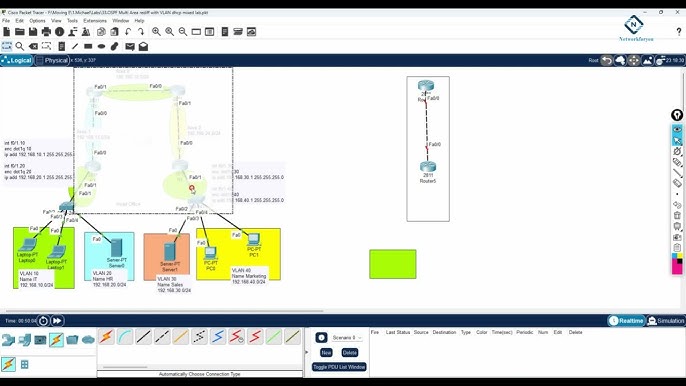The image size is (686, 386).
Task: Pick the console cable
Action: 125,337
